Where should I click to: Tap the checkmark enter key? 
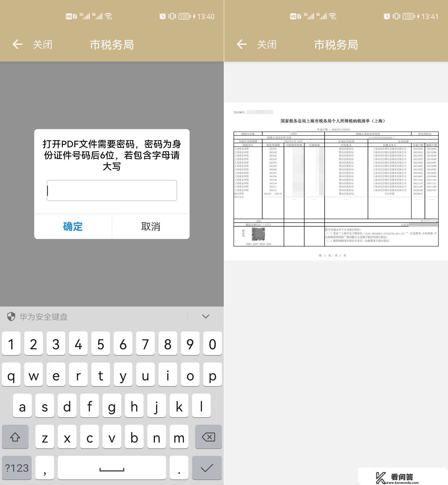pyautogui.click(x=207, y=468)
